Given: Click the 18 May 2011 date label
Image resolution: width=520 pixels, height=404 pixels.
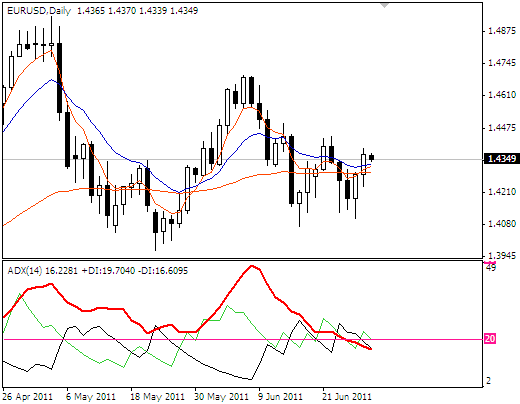Looking at the screenshot, I should [x=157, y=397].
